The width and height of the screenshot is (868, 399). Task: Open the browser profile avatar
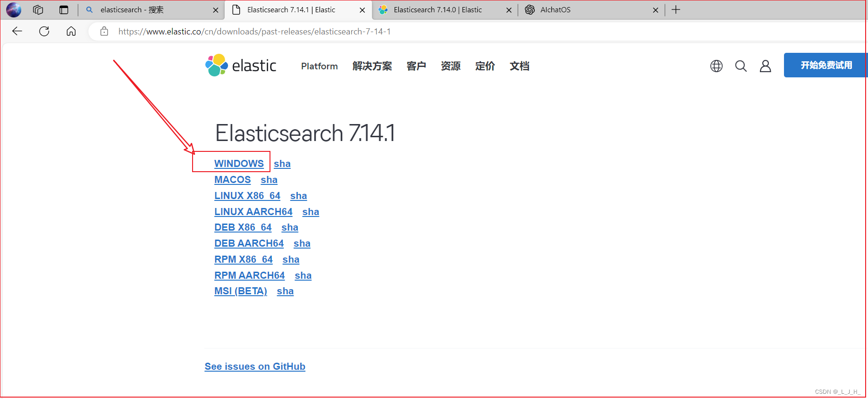14,9
